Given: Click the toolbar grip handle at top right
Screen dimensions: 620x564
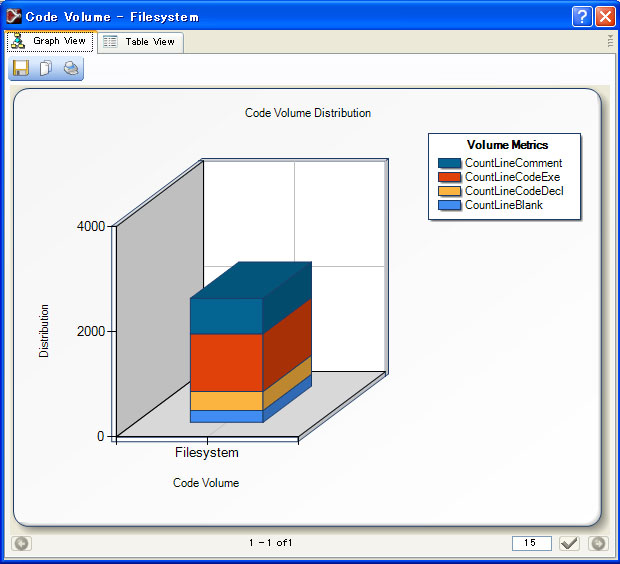Looking at the screenshot, I should [611, 41].
